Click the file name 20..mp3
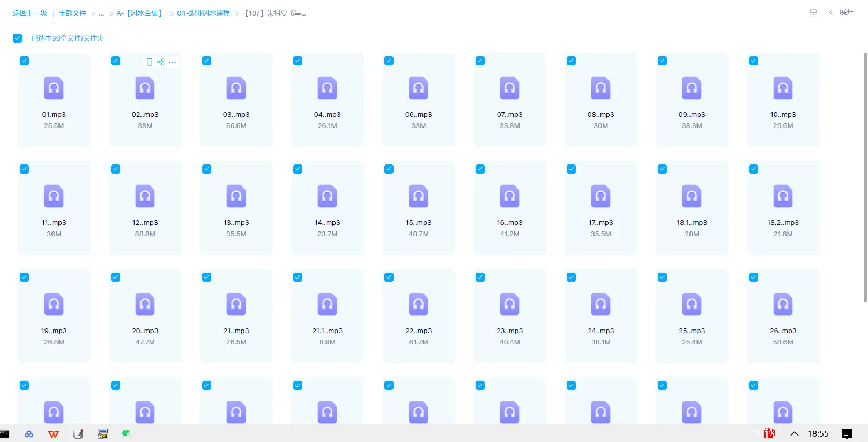Image resolution: width=868 pixels, height=442 pixels. 145,331
